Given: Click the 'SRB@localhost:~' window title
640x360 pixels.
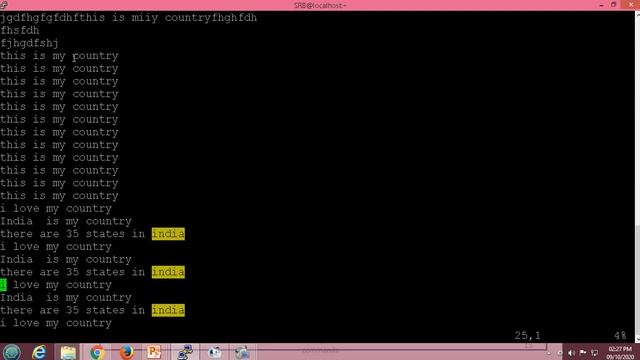Looking at the screenshot, I should point(320,5).
